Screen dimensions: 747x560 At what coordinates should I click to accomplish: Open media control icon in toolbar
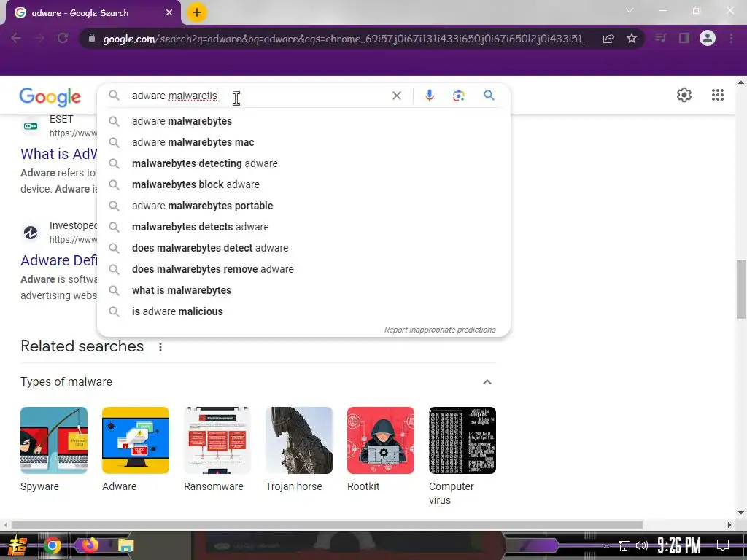660,38
